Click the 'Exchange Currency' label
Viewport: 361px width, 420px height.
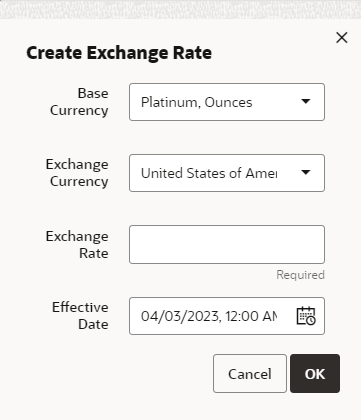tap(77, 173)
